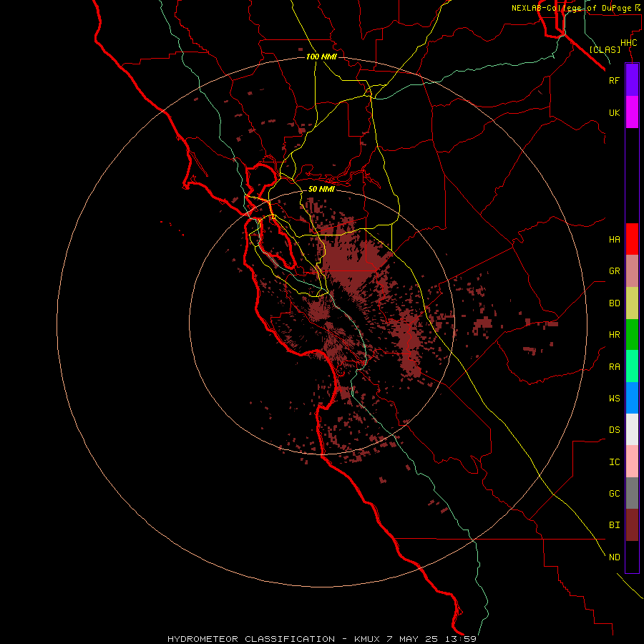Click the purple RF color swatch

(632, 80)
